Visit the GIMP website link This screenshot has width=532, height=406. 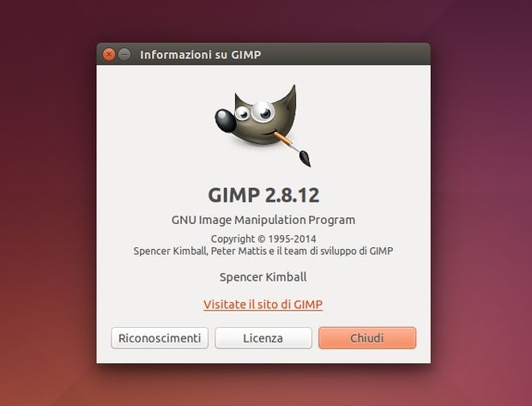tap(263, 304)
